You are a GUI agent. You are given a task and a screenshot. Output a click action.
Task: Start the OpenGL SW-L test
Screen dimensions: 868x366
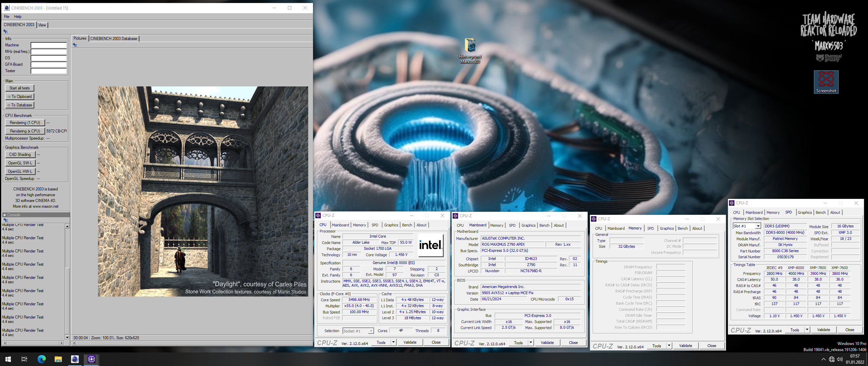(x=20, y=163)
